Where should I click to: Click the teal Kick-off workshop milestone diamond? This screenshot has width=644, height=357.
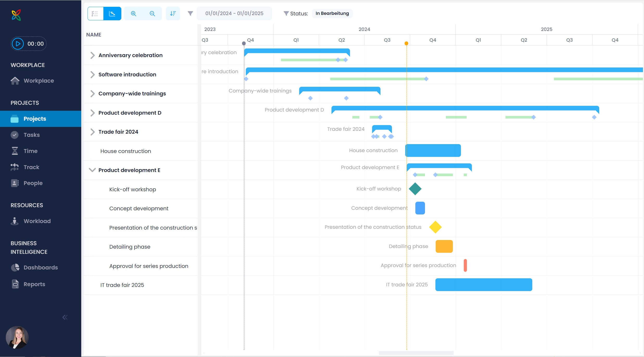tap(415, 189)
